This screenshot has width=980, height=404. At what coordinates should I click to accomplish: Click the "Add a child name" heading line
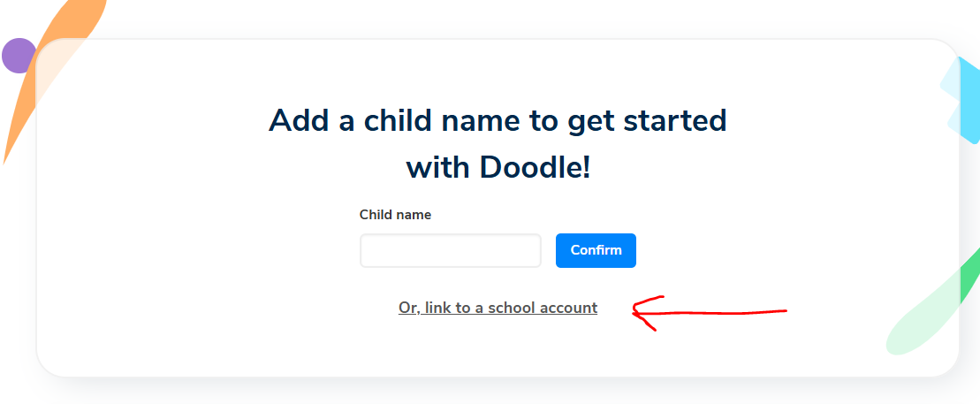pos(498,120)
